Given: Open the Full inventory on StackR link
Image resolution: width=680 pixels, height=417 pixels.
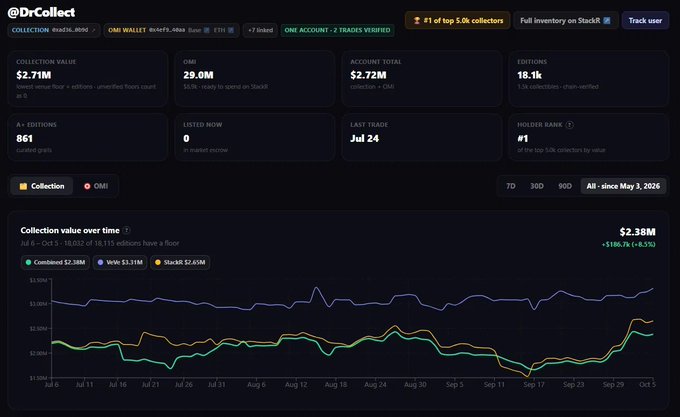Looking at the screenshot, I should [566, 20].
